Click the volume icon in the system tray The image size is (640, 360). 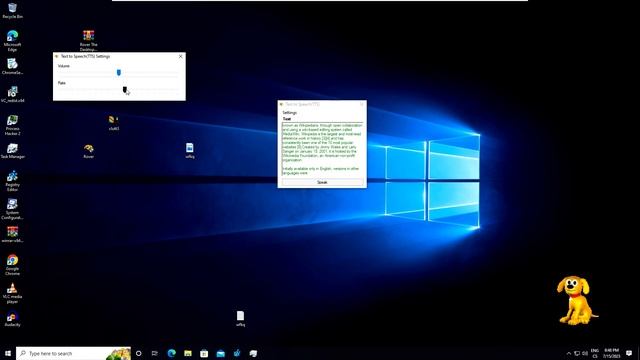[x=585, y=353]
